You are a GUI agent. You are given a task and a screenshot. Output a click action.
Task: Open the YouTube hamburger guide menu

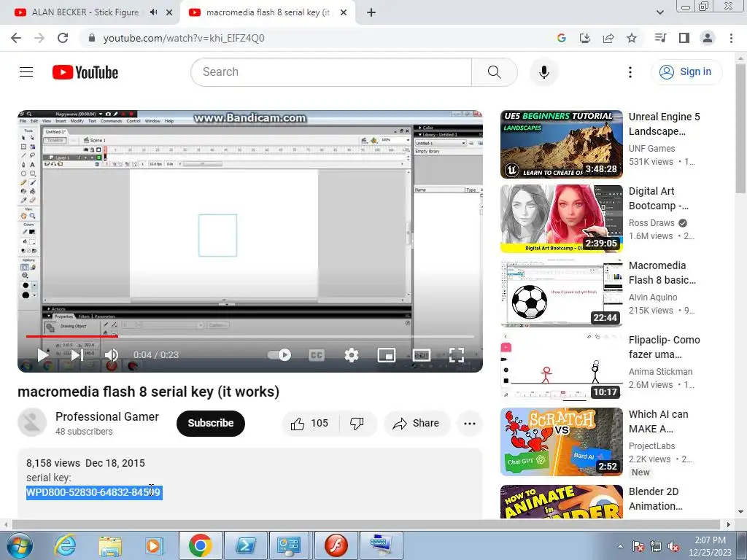click(26, 72)
